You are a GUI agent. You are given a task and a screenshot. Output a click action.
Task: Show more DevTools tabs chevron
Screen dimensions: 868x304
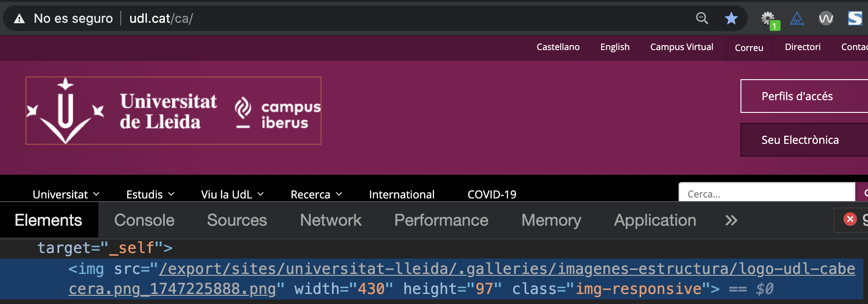(x=731, y=220)
